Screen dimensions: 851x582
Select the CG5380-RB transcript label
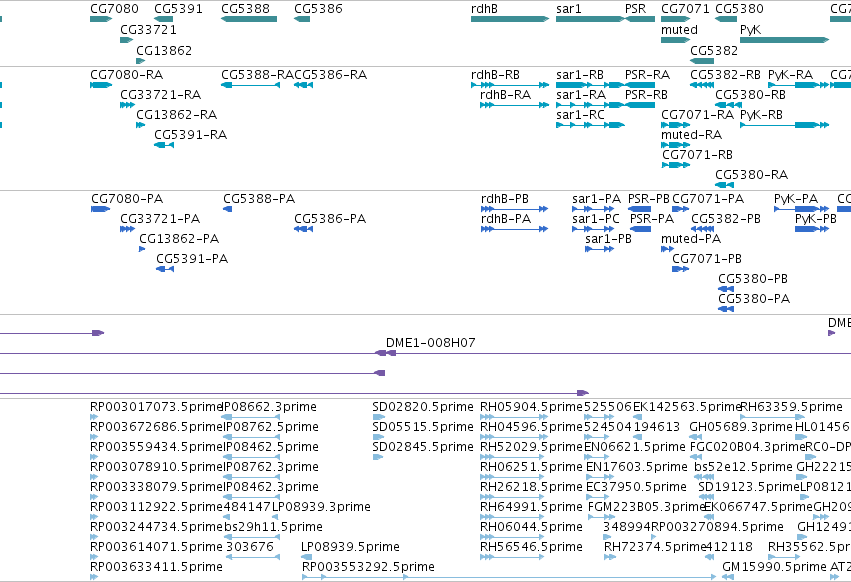tap(751, 94)
